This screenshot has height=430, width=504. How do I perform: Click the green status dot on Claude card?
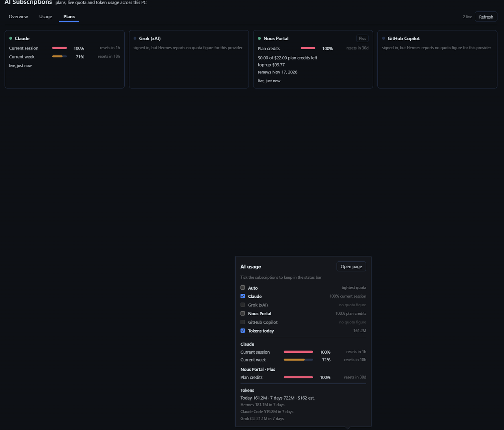pos(11,38)
